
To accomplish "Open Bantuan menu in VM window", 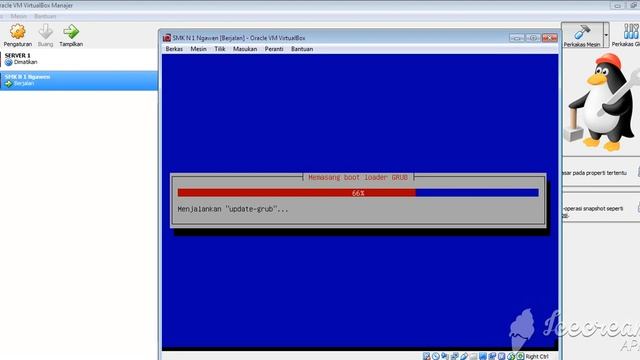I will (302, 49).
